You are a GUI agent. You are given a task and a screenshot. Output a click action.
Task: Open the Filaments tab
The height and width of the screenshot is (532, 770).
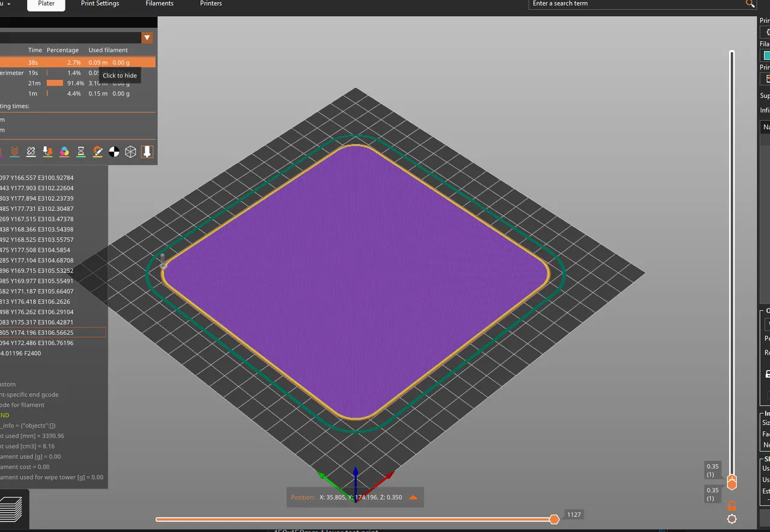tap(159, 4)
